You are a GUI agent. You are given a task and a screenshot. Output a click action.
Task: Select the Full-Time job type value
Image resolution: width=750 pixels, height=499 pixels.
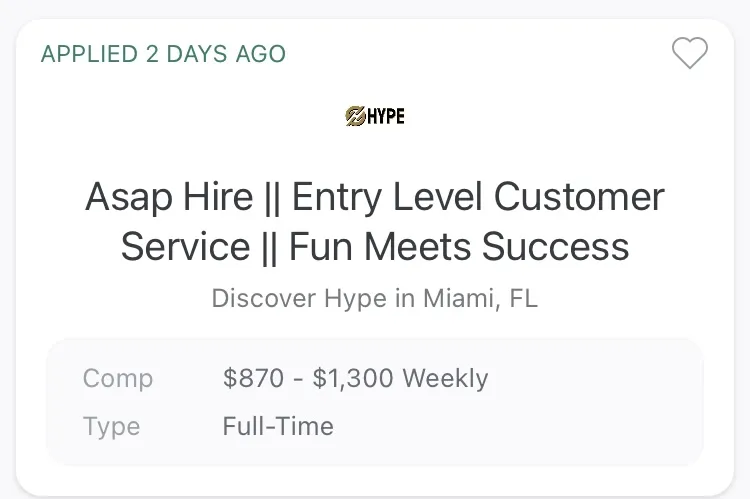[x=278, y=426]
